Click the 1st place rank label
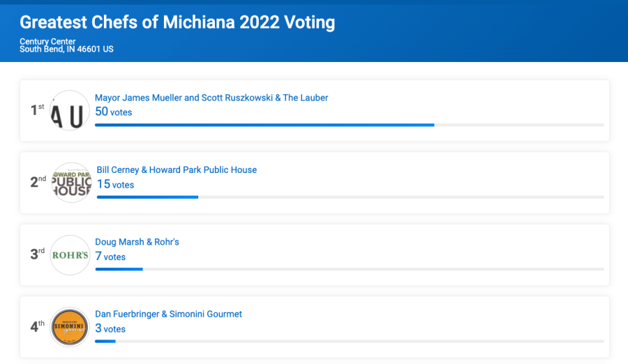 pyautogui.click(x=37, y=110)
